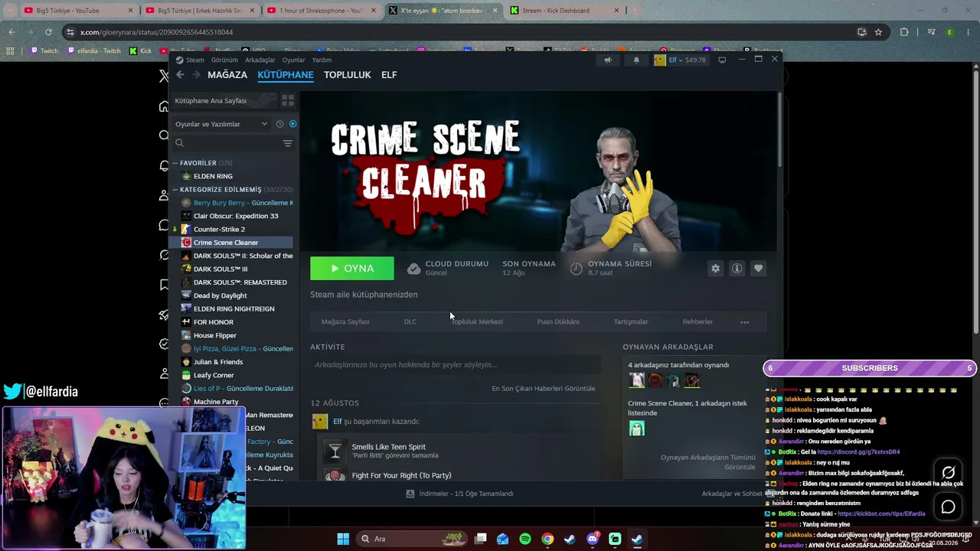980x551 pixels.
Task: Select Clair Obscur: Expedition 33
Action: point(236,216)
